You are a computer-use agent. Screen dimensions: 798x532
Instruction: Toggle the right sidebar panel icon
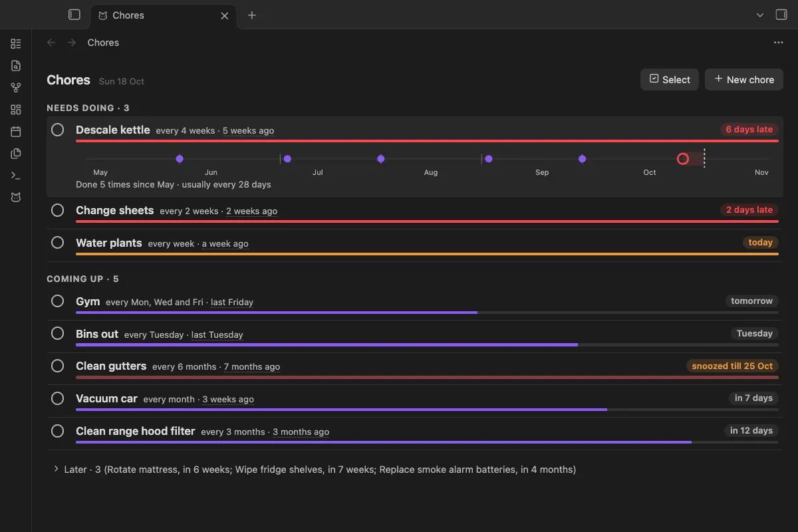click(x=781, y=15)
